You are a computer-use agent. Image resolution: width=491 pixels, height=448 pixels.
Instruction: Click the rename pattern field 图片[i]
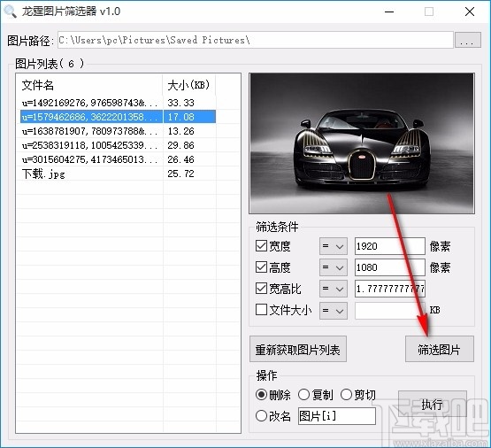[x=337, y=416]
